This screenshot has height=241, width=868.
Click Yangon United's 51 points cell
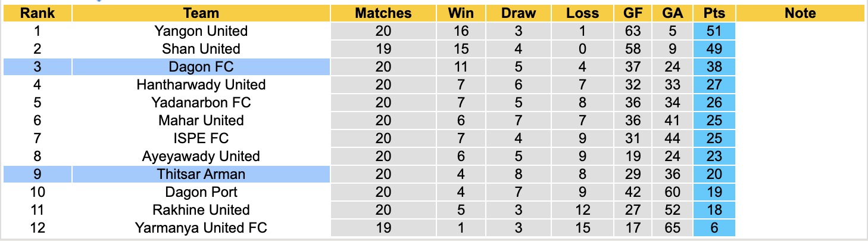(713, 31)
